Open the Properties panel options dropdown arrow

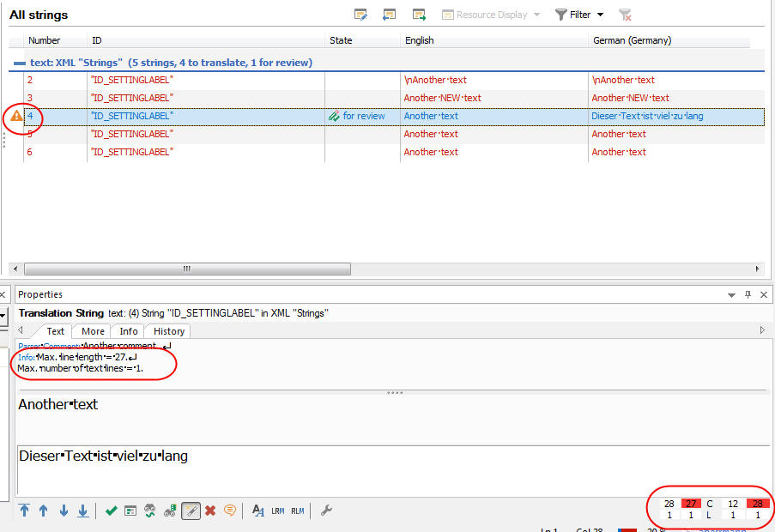[731, 294]
